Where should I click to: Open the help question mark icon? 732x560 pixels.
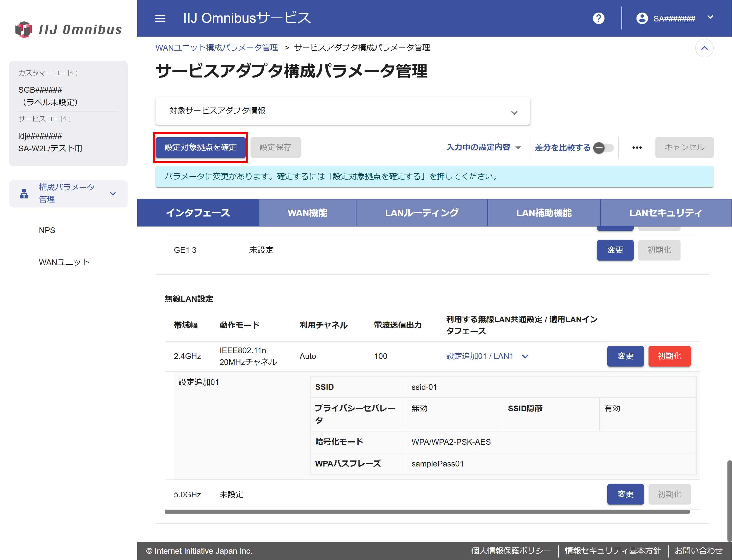598,18
